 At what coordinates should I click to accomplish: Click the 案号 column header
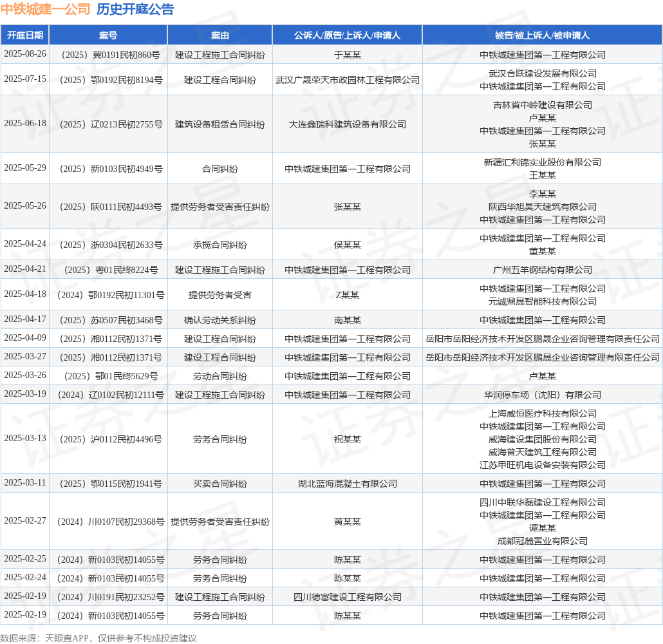pyautogui.click(x=108, y=35)
